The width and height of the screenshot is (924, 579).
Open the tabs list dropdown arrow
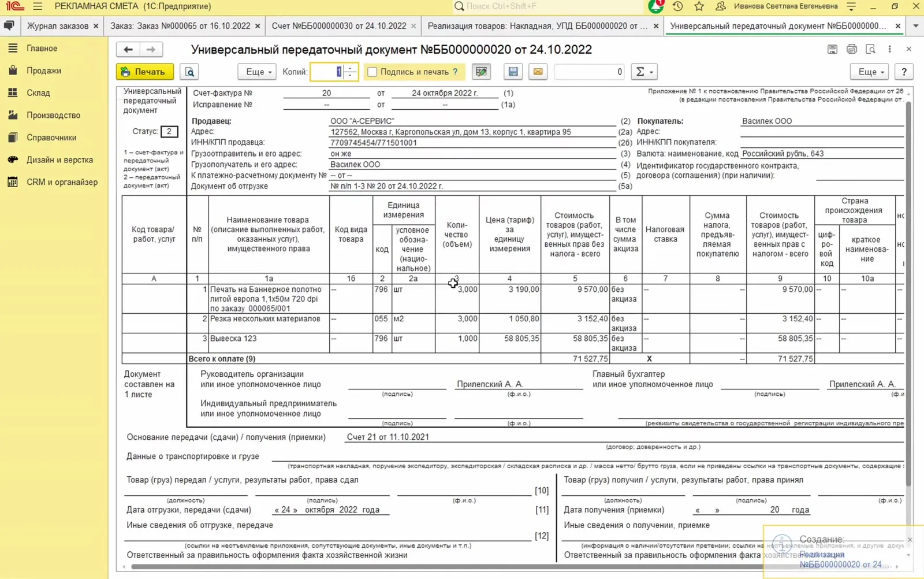tap(915, 26)
